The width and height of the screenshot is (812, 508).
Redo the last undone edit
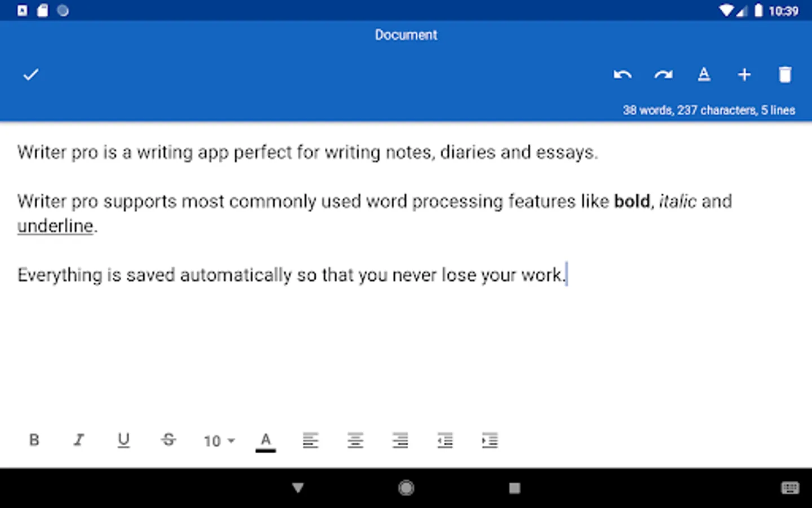point(664,75)
